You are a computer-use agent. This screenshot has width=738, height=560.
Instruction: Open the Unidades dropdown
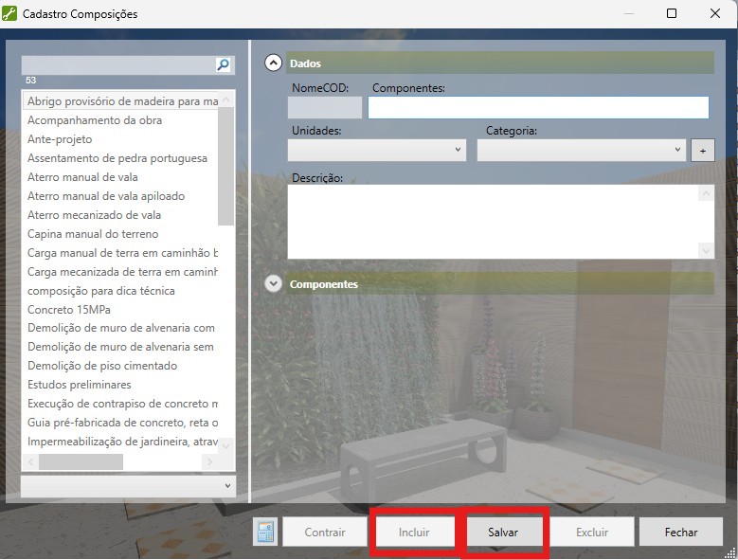(x=376, y=150)
